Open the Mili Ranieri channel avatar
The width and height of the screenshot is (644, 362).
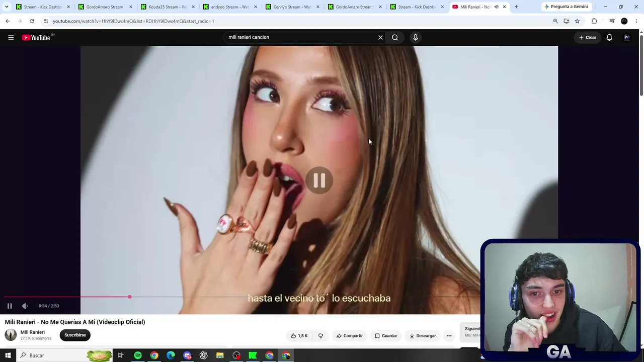(x=11, y=335)
